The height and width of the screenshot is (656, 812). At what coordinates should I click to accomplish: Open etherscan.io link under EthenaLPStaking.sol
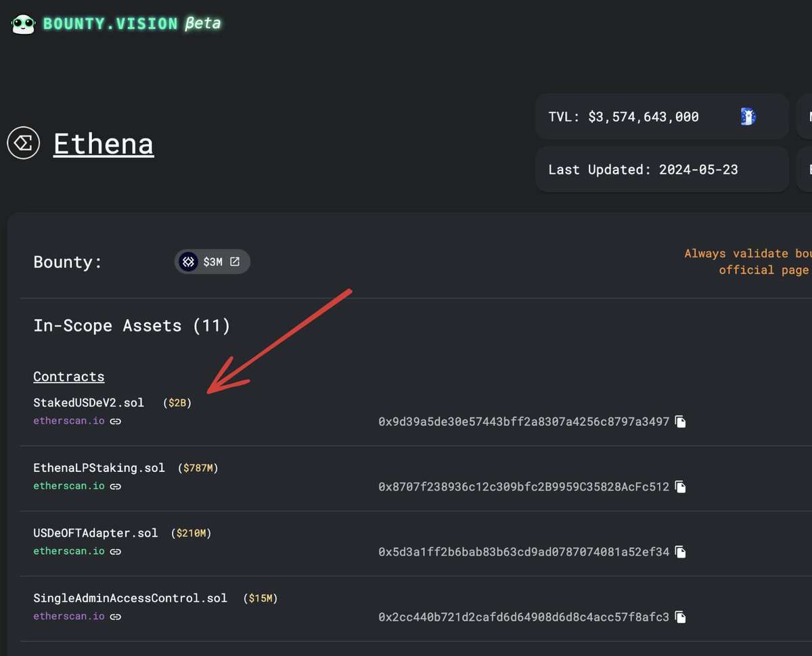[69, 486]
